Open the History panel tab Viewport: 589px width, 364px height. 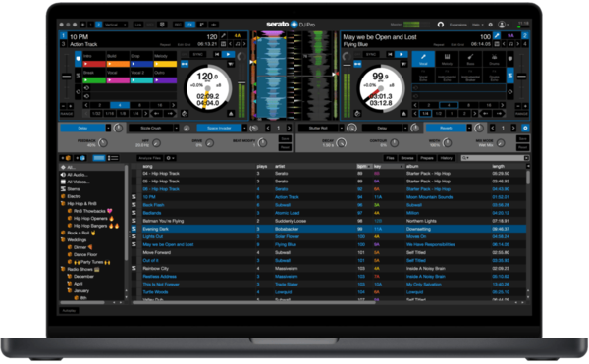(447, 158)
